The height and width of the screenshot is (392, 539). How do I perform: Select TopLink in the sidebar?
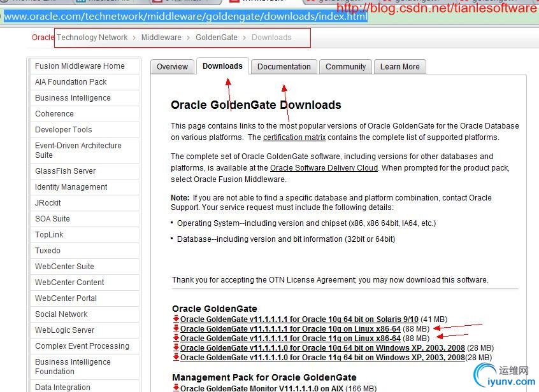tap(85, 235)
